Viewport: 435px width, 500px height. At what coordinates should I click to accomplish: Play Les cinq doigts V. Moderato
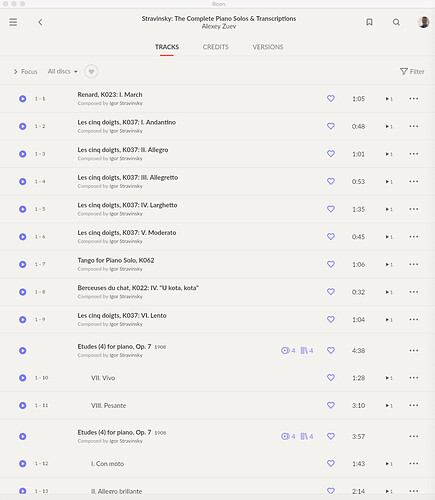23,237
